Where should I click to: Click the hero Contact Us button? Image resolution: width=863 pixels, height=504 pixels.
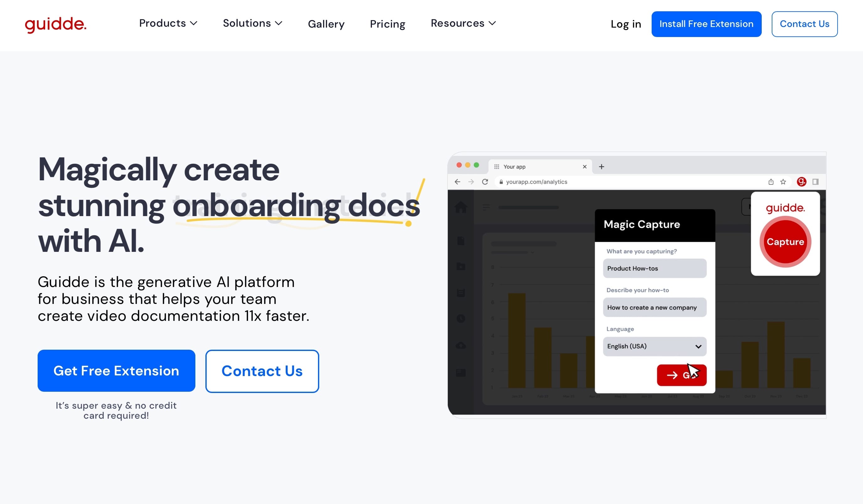[262, 371]
